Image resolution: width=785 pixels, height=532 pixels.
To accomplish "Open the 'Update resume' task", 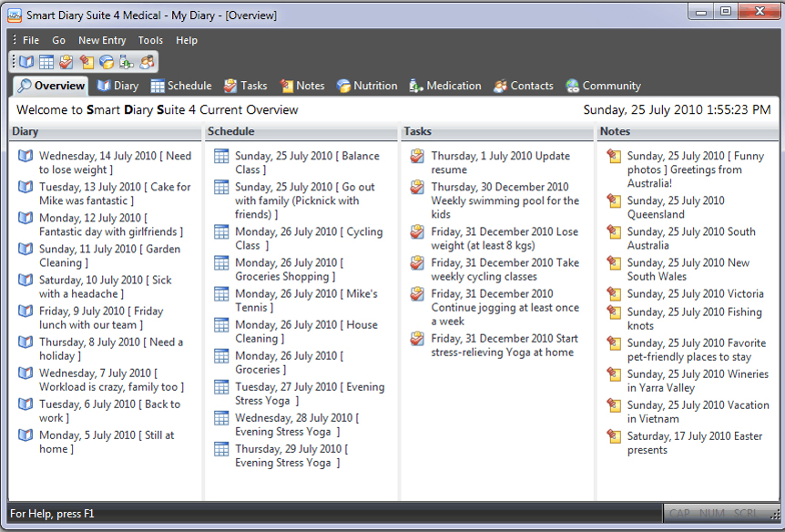I will click(x=500, y=163).
